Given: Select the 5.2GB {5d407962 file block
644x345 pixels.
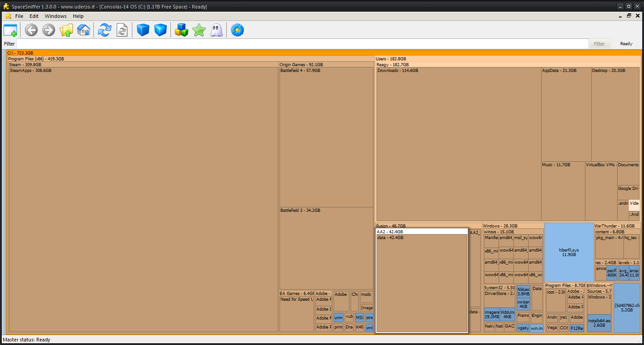Looking at the screenshot, I should [x=627, y=307].
